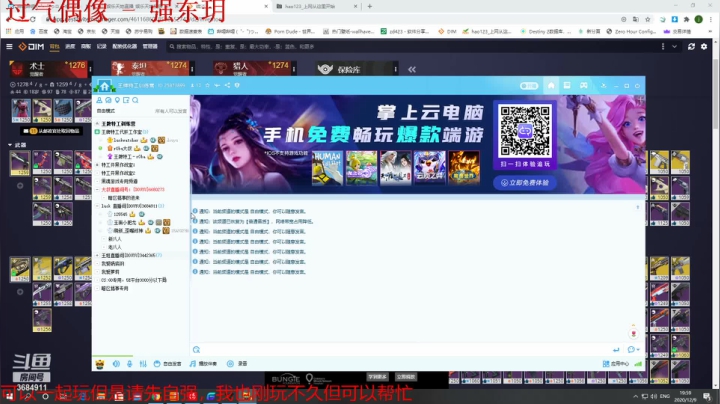Focus the DIM item search field
Viewport: 720px width, 404px height.
(x=411, y=46)
